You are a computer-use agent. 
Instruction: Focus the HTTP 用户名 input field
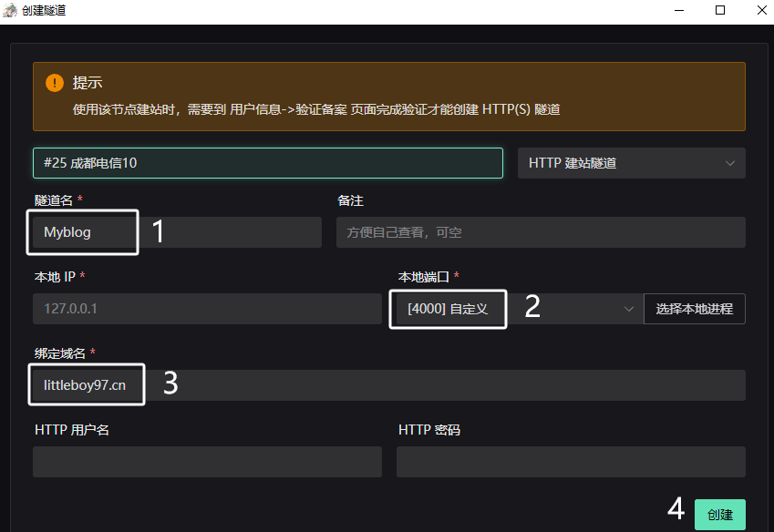click(207, 462)
